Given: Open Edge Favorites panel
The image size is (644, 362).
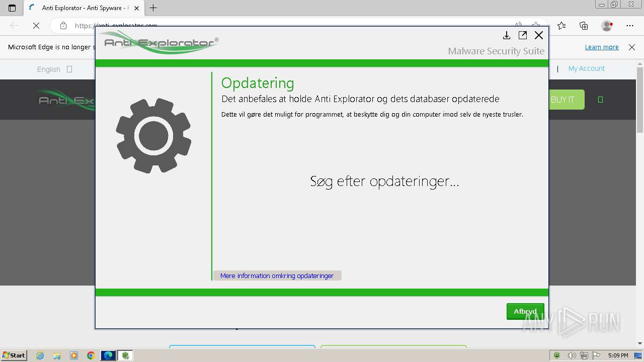Looking at the screenshot, I should 561,26.
